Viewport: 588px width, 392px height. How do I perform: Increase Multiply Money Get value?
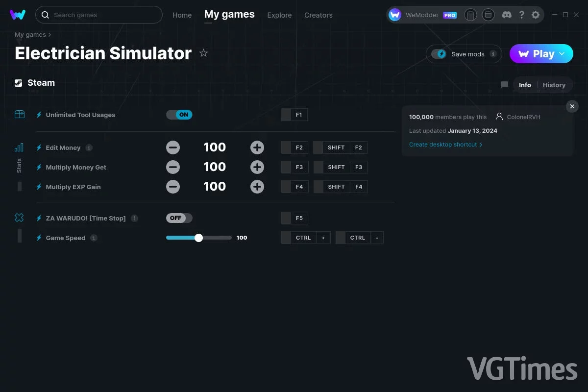257,167
